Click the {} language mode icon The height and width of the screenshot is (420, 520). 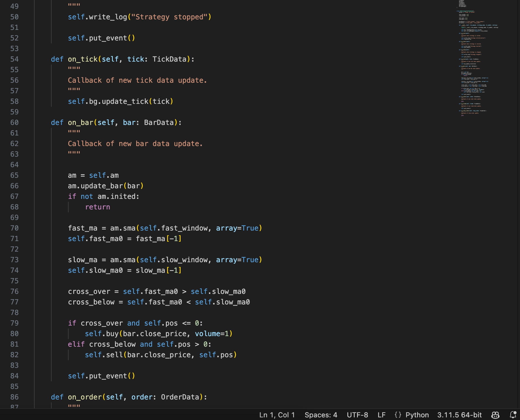click(398, 415)
